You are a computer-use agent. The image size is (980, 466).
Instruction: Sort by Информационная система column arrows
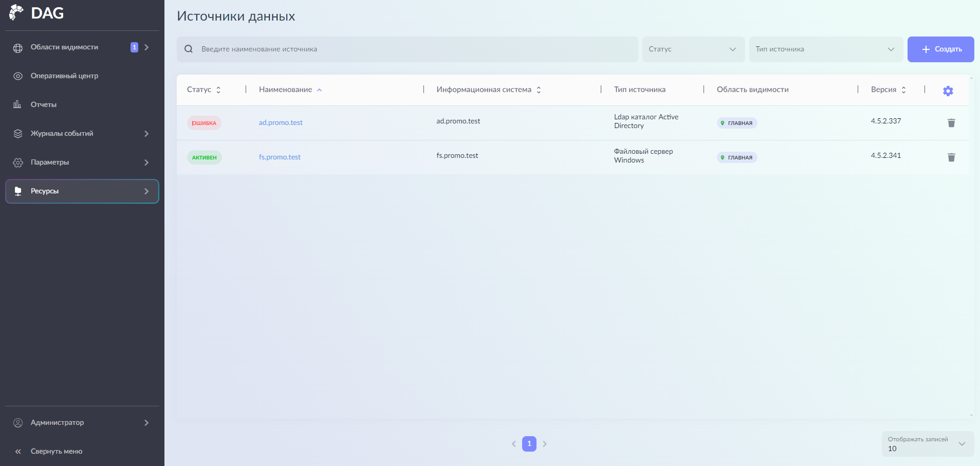[539, 90]
